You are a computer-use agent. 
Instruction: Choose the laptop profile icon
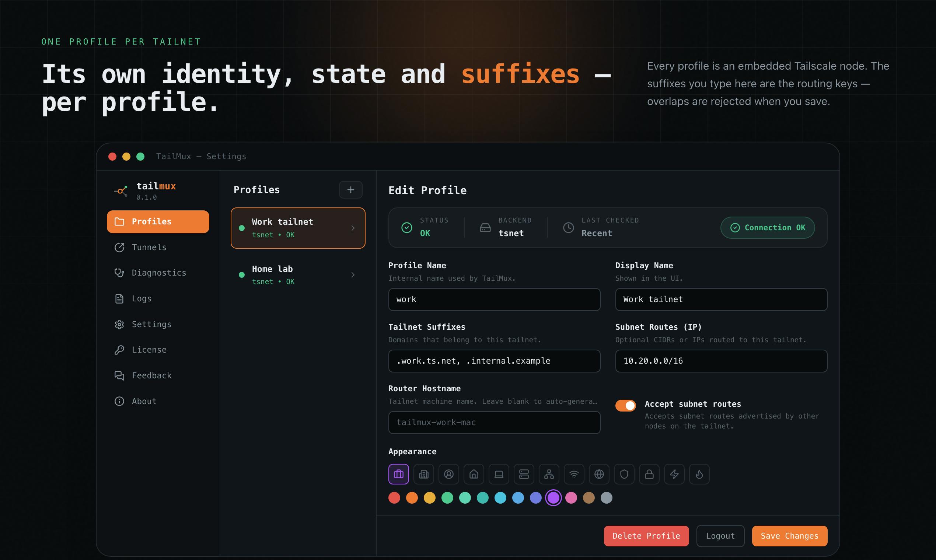point(499,474)
